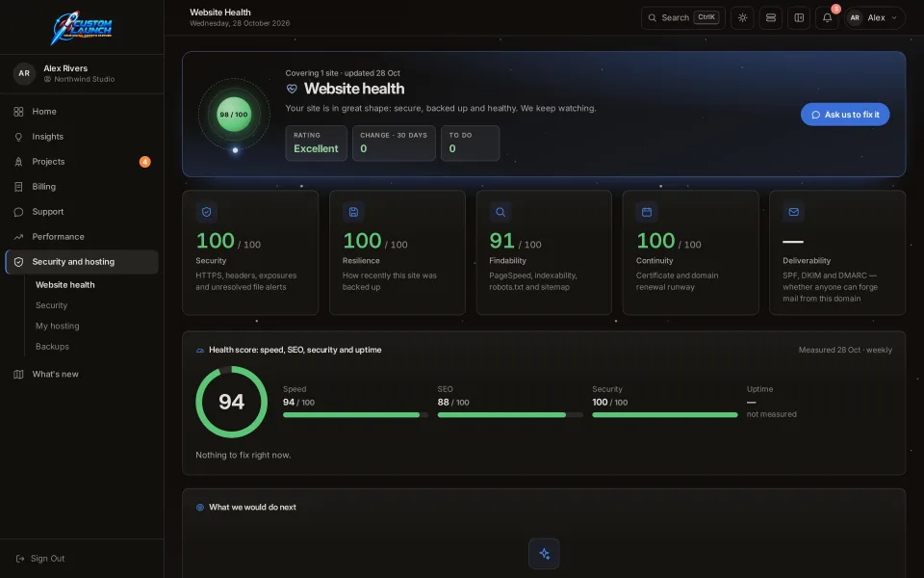Collapse the Security and hosting section
Viewport: 924px width, 578px height.
pos(82,262)
